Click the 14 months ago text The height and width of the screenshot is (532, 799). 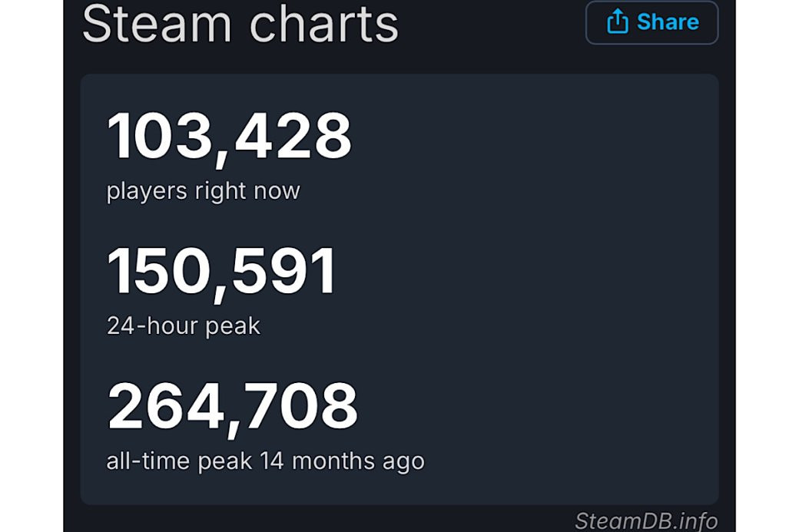[342, 461]
